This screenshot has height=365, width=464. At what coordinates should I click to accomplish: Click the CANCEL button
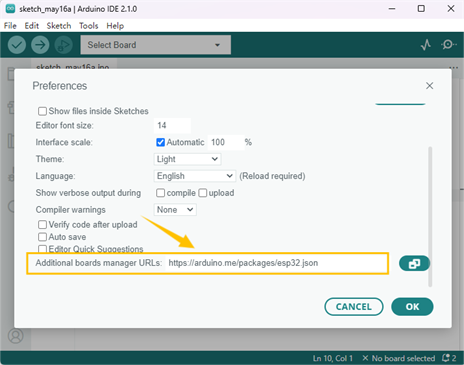tap(354, 307)
